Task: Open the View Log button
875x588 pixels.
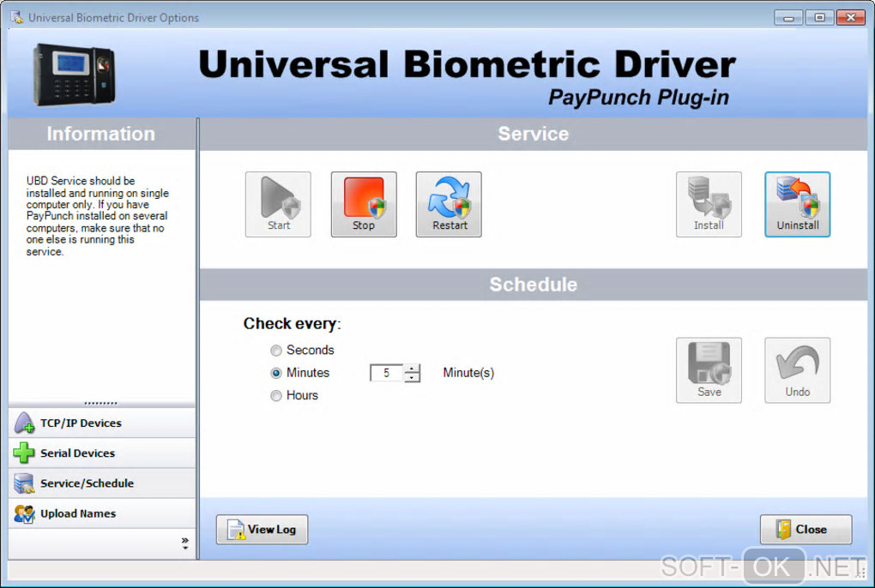Action: pyautogui.click(x=262, y=530)
